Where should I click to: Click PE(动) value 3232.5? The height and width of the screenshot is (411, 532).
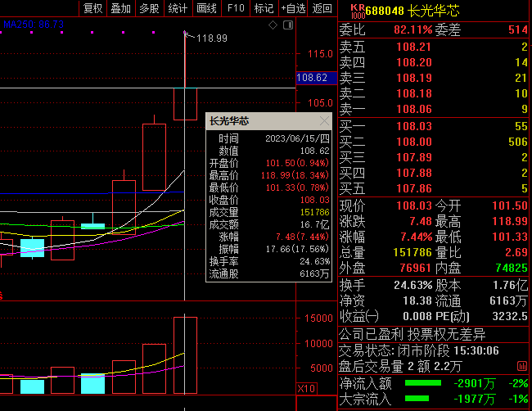click(510, 316)
